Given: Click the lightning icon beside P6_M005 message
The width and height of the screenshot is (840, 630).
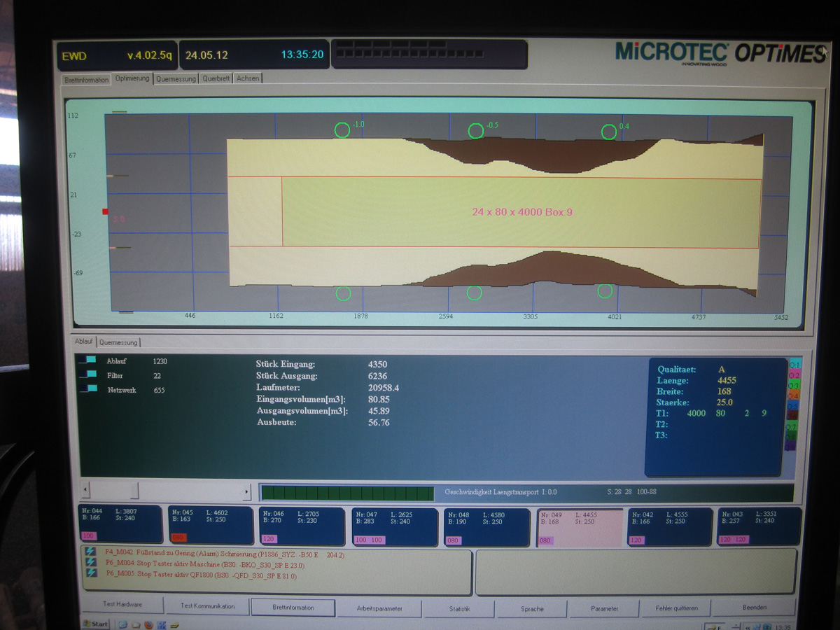Looking at the screenshot, I should (90, 573).
